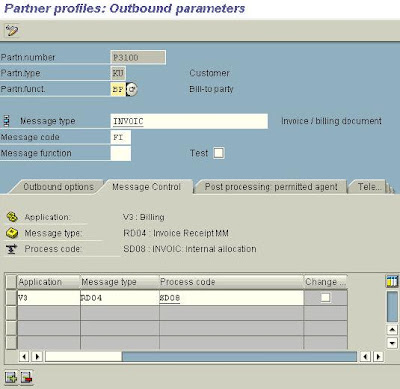Open the table settings icon
400x389 pixels.
tap(392, 281)
